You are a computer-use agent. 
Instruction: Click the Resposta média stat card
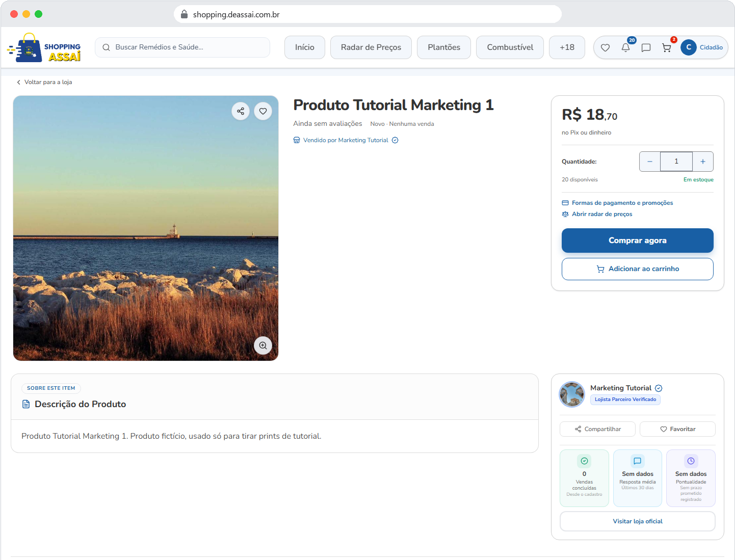tap(638, 478)
